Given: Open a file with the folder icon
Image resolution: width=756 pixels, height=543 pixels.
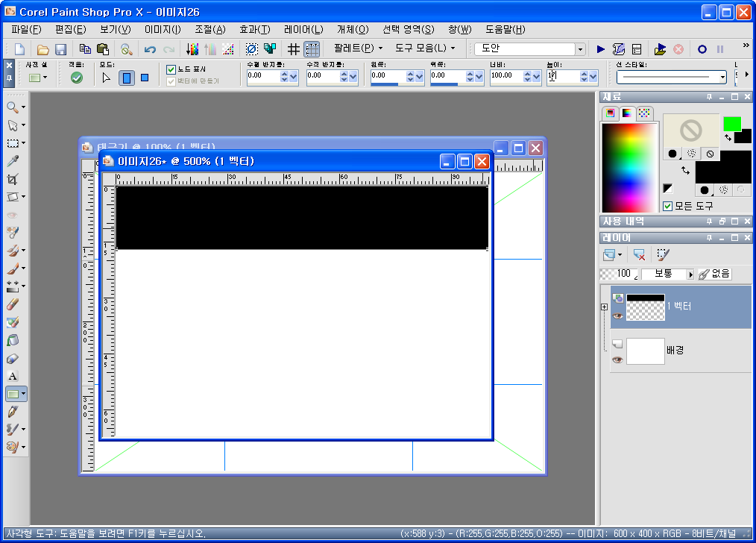Looking at the screenshot, I should 43,49.
